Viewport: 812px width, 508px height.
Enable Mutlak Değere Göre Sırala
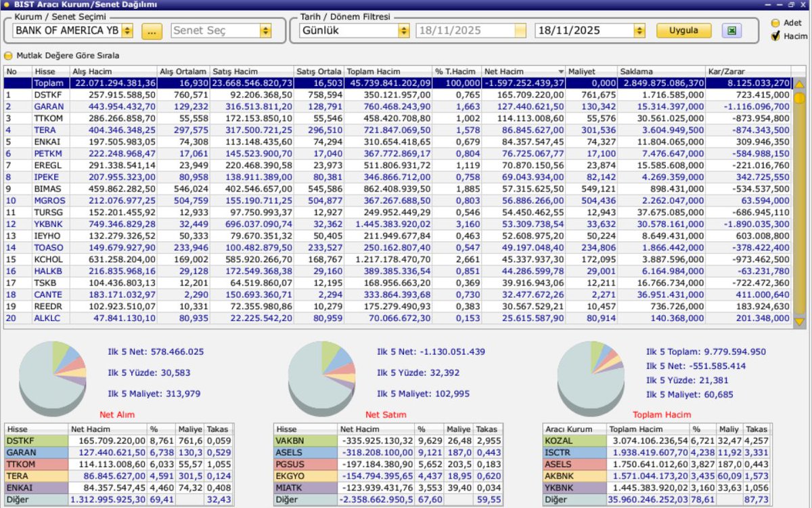point(8,56)
